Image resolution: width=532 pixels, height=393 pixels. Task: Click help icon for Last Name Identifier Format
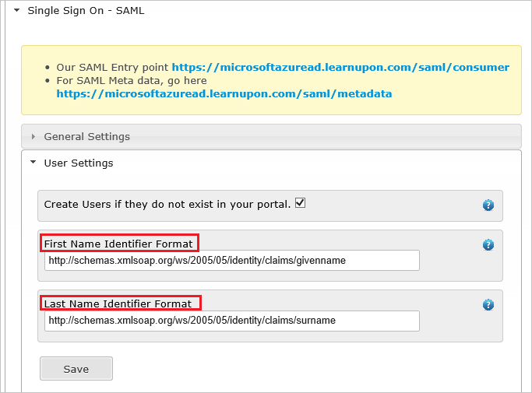coord(488,304)
